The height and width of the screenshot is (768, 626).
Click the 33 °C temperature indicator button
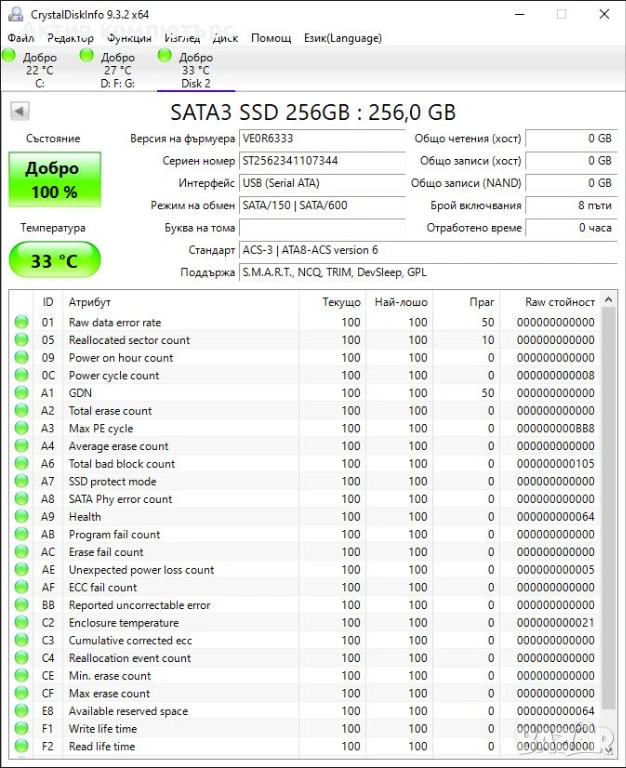click(x=55, y=261)
